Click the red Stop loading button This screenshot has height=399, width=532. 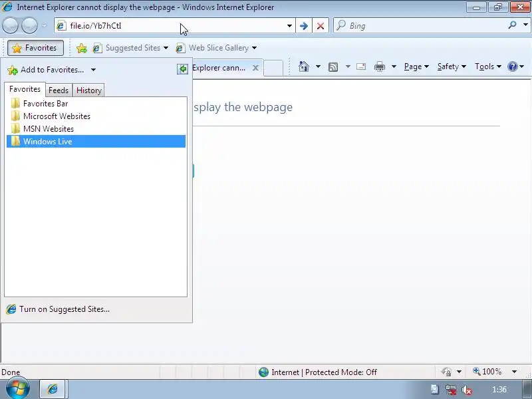(321, 26)
